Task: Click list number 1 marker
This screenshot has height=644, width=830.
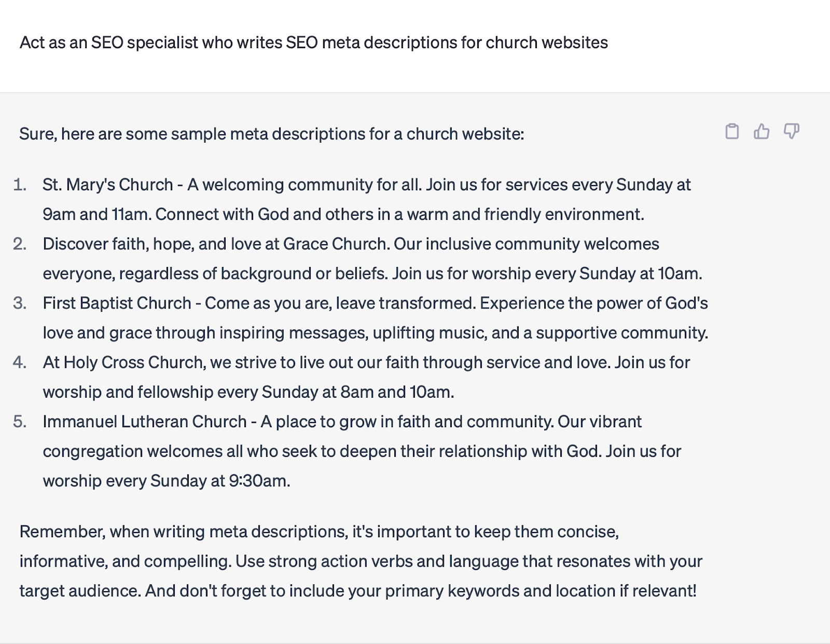Action: [x=20, y=185]
